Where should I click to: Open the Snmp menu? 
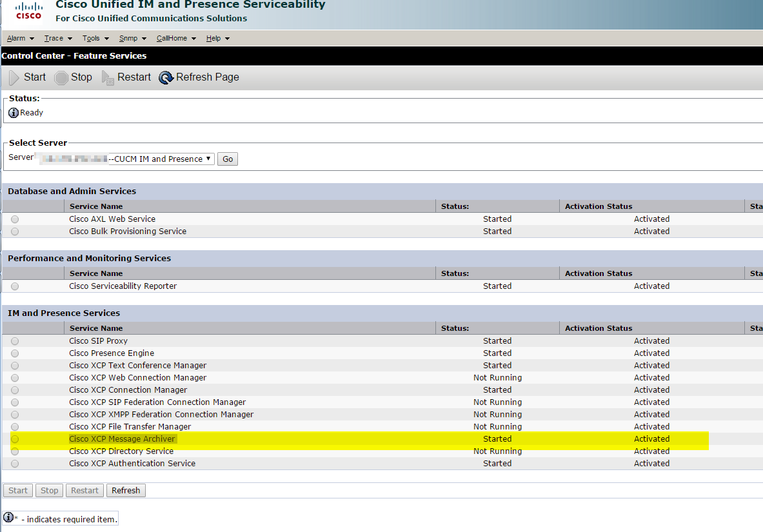point(132,39)
